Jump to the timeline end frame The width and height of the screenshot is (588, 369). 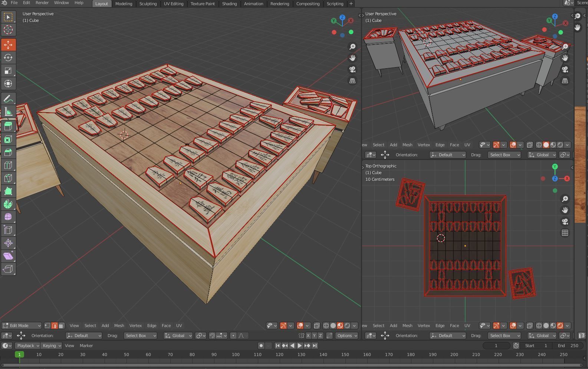coord(315,346)
